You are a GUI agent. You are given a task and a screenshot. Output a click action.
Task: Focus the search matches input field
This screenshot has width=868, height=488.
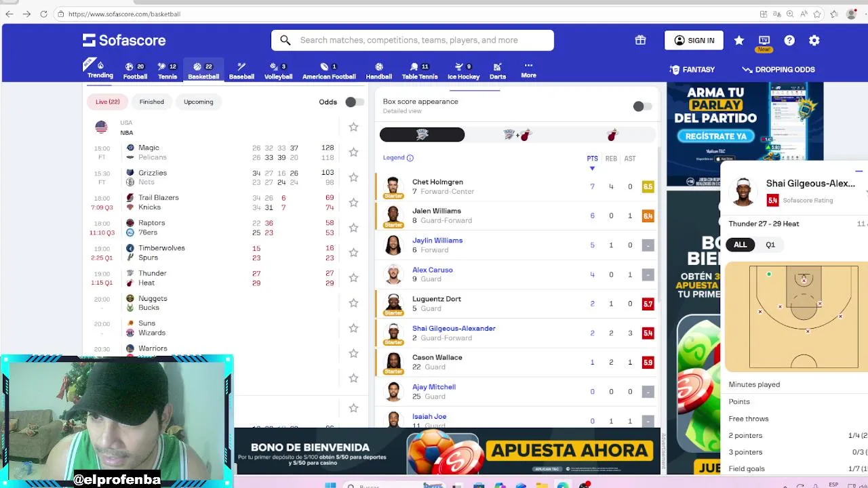(x=412, y=40)
